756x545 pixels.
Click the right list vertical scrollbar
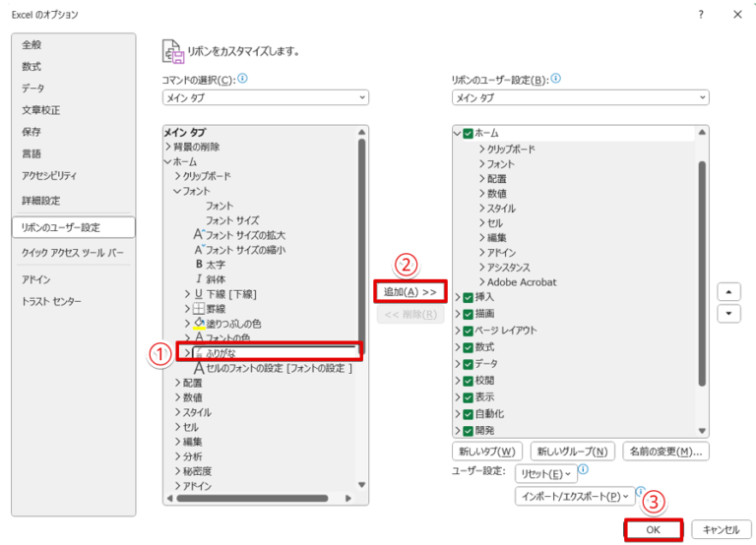click(x=702, y=273)
